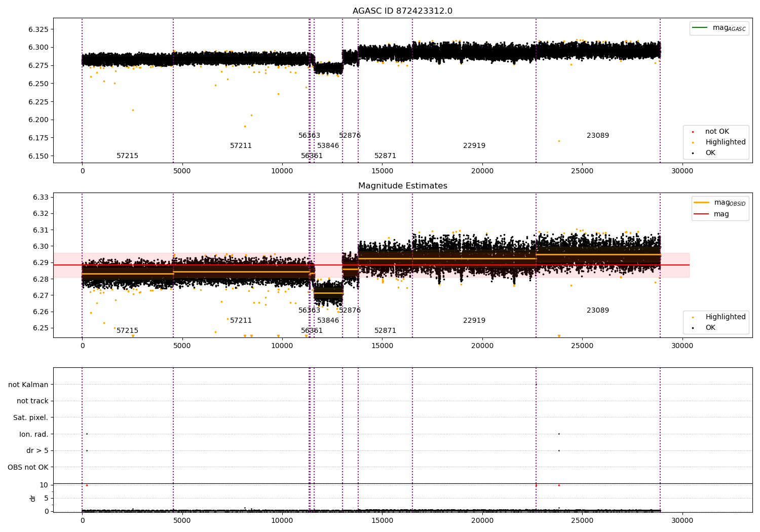Click the 6.175 y-axis tick label
This screenshot has height=532, width=760.
tap(39, 138)
